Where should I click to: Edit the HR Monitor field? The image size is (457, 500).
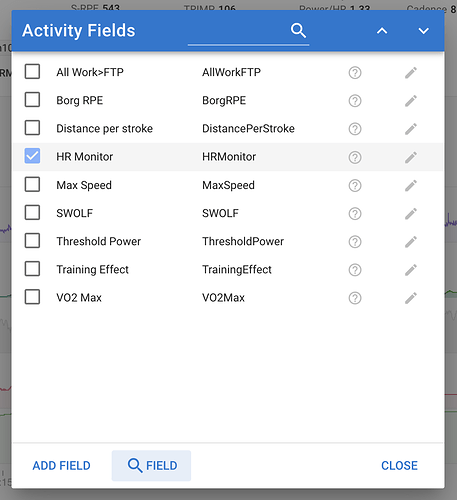411,157
